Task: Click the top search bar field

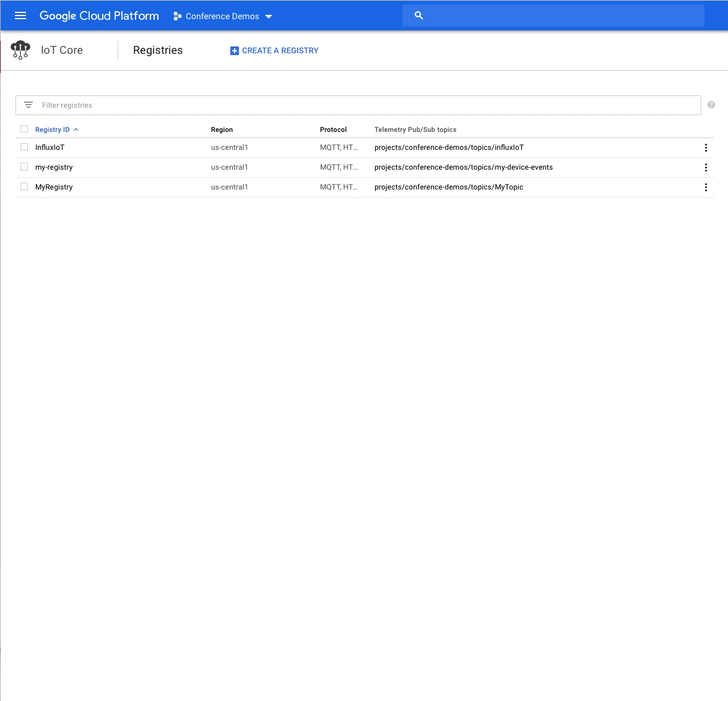Action: coord(563,15)
